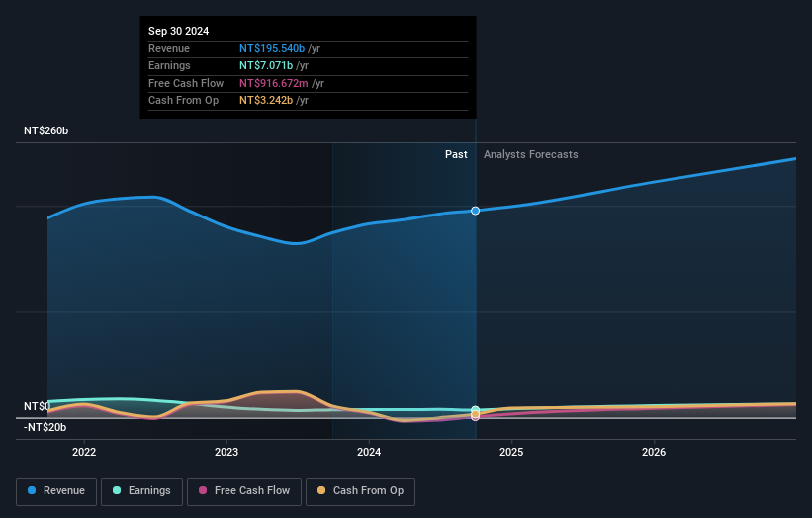
Task: Select the Cash From Op marker at Sep 2024
Action: point(476,414)
